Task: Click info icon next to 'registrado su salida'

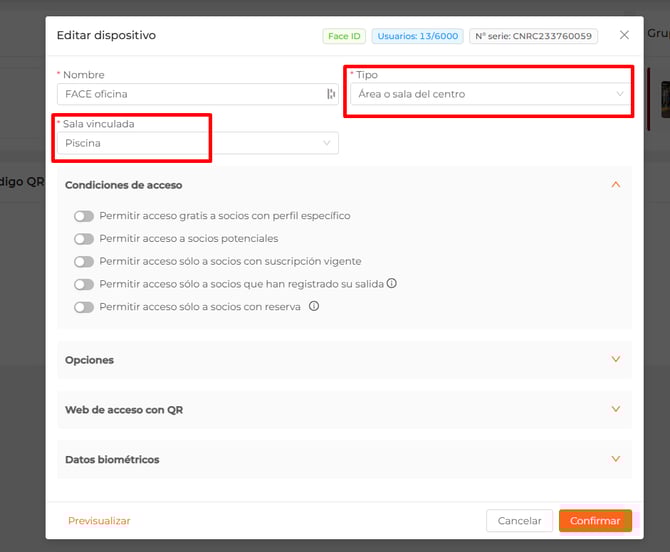Action: click(x=392, y=284)
